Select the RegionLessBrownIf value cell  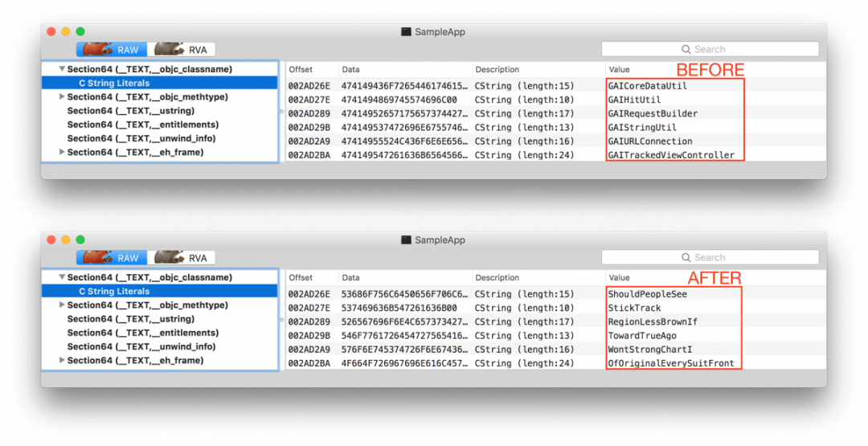(653, 321)
